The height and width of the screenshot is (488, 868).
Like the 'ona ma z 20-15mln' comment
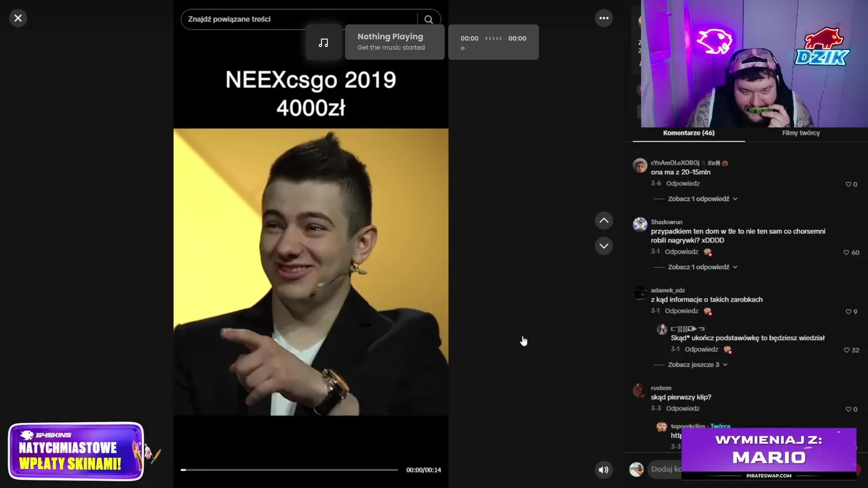(848, 184)
